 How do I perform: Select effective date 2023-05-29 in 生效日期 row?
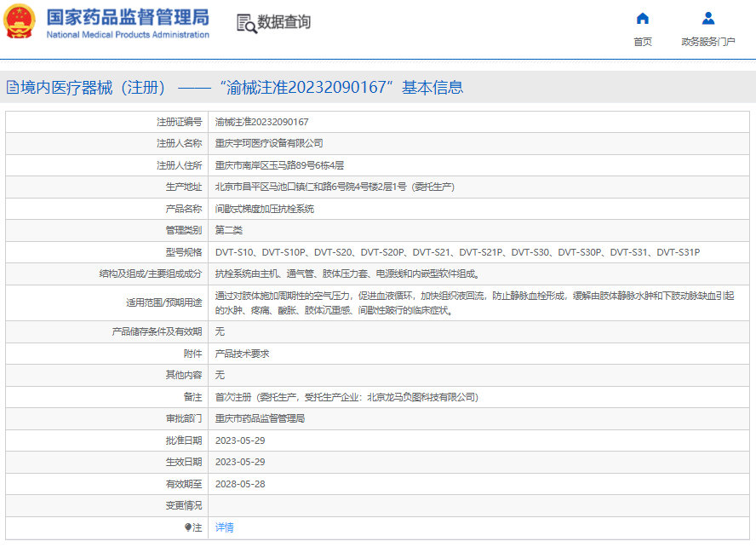[x=240, y=462]
